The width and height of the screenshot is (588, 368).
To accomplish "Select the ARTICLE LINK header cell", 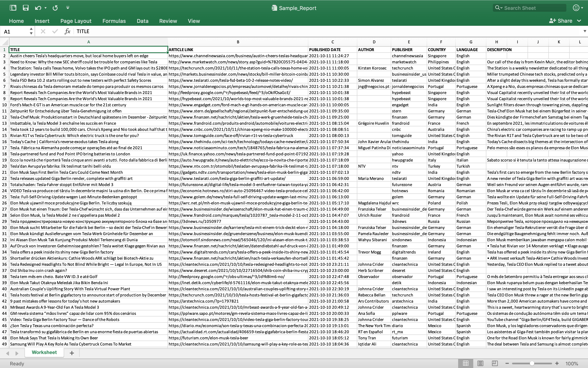I will click(x=238, y=50).
